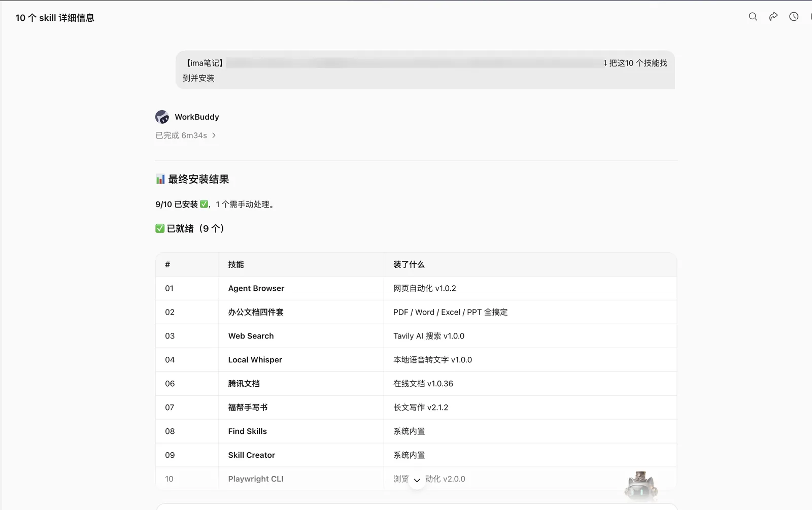Click the green checkmark after 9/10 已安装
Screen dimensions: 812x510
point(204,204)
